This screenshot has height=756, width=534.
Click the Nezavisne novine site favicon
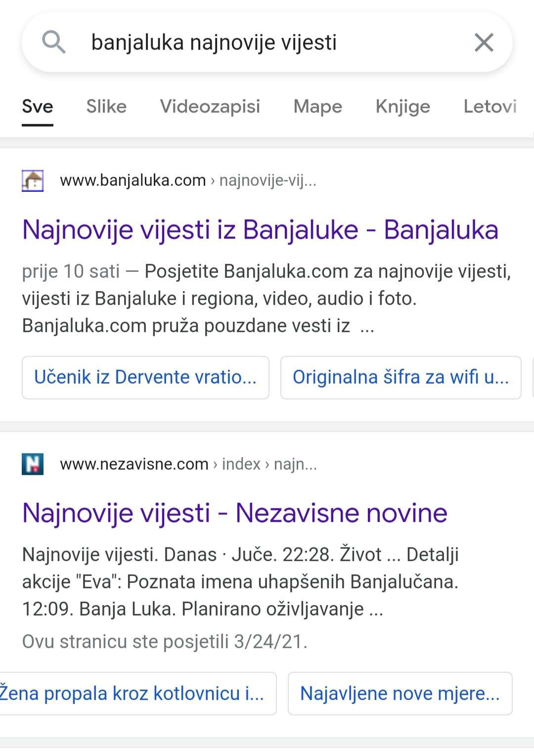pos(33,464)
